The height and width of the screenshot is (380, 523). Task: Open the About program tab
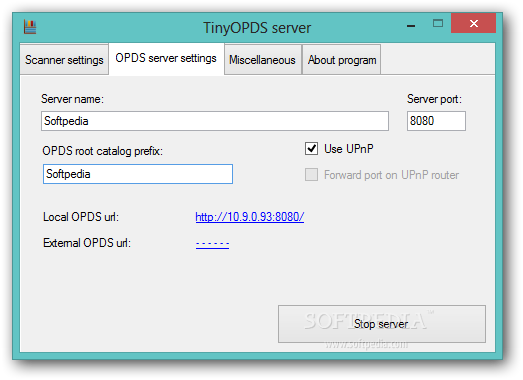click(342, 60)
